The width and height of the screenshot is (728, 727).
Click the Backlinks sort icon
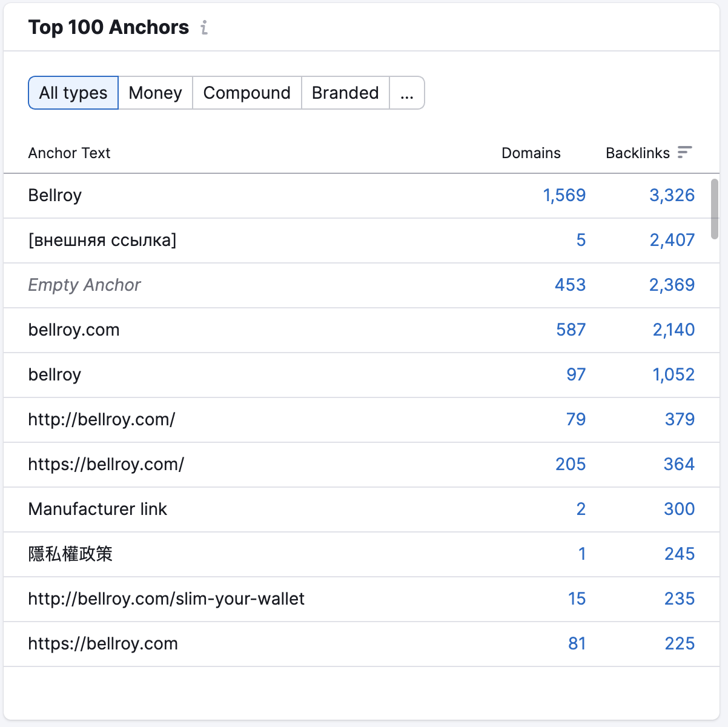point(684,153)
